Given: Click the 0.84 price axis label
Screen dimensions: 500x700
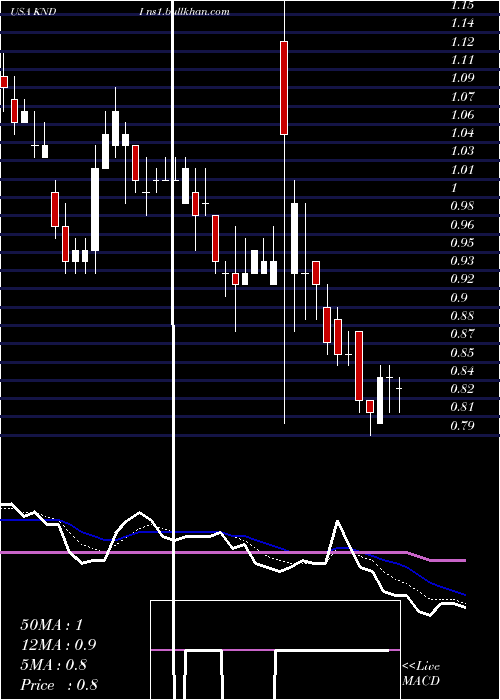Looking at the screenshot, I should pyautogui.click(x=462, y=371).
